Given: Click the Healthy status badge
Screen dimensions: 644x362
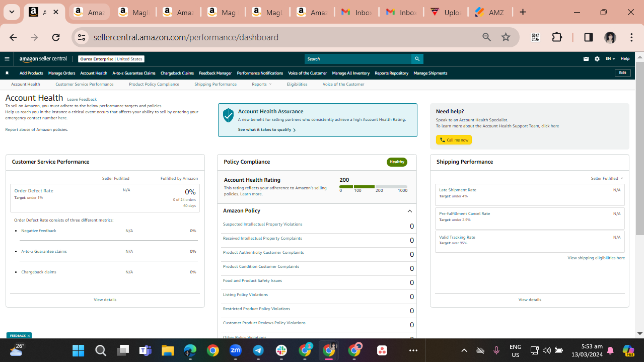Looking at the screenshot, I should 397,162.
